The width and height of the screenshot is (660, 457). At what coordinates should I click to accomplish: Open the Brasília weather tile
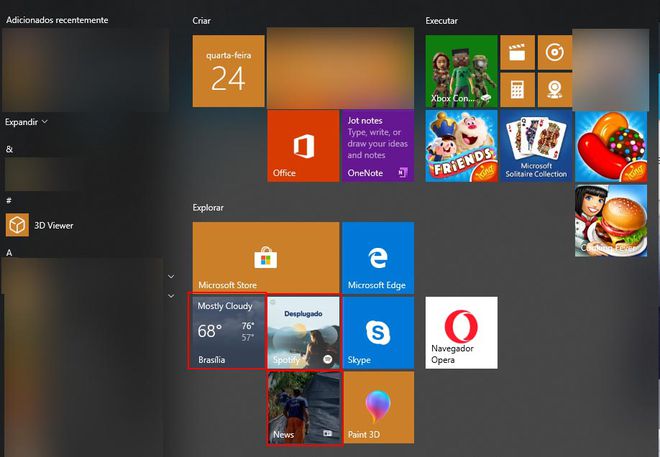pos(229,332)
